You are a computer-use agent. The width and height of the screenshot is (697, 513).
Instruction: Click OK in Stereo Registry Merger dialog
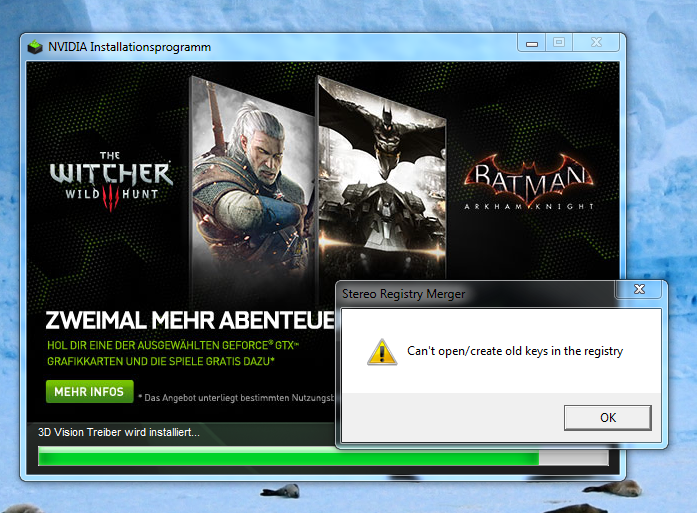click(x=608, y=417)
